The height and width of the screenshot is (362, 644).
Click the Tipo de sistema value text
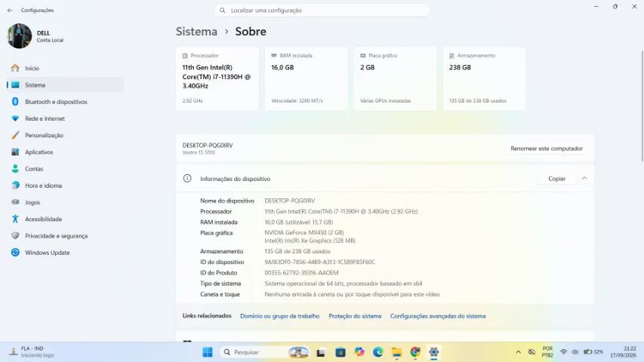click(x=344, y=284)
